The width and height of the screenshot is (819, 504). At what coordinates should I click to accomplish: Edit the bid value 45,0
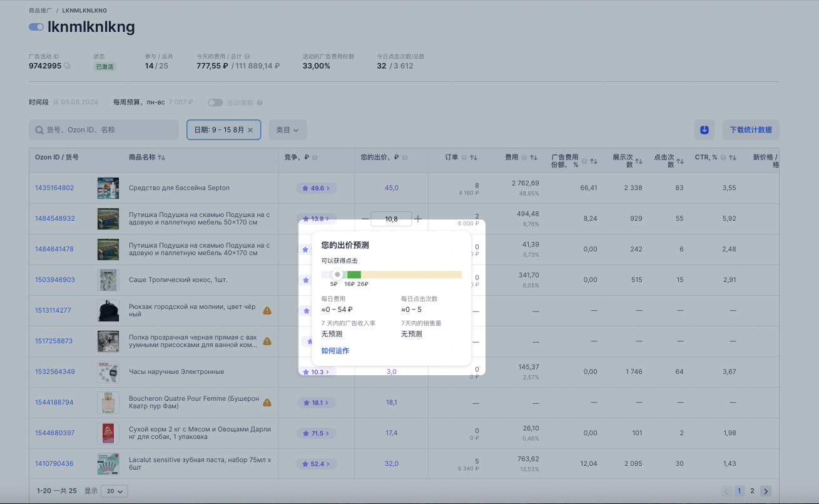tap(392, 188)
